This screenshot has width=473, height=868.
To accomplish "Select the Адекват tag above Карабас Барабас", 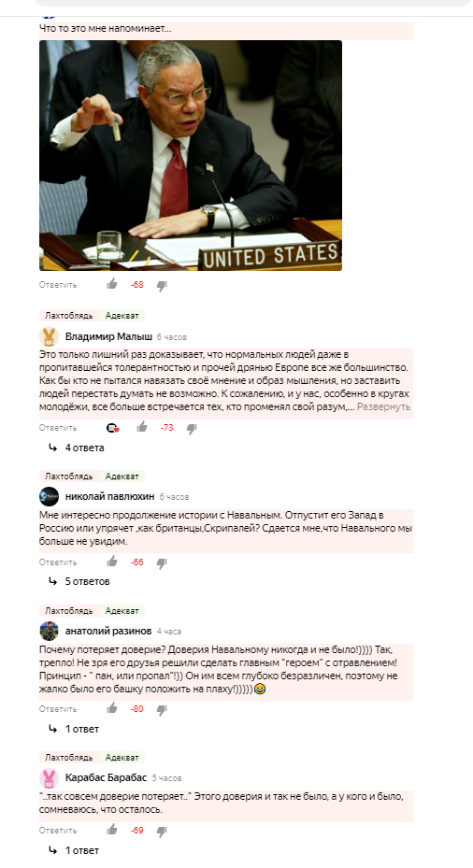I will point(122,757).
